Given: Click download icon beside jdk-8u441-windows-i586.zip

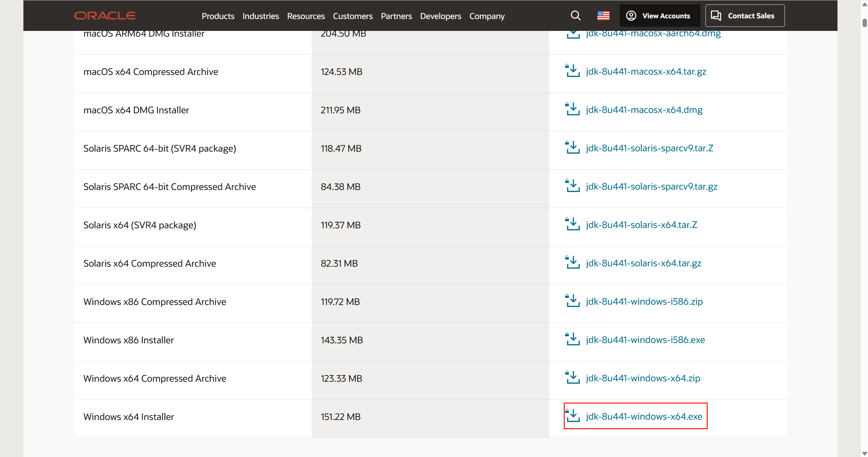Looking at the screenshot, I should 573,301.
